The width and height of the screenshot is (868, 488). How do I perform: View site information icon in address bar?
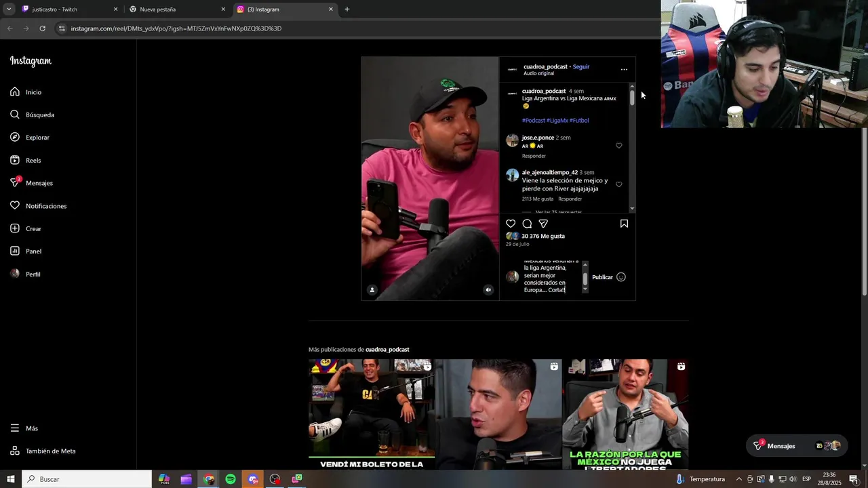pos(62,28)
